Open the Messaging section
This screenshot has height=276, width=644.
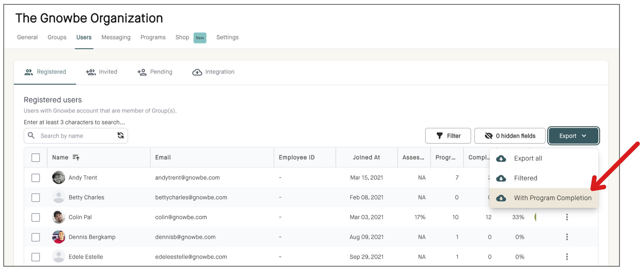click(116, 37)
